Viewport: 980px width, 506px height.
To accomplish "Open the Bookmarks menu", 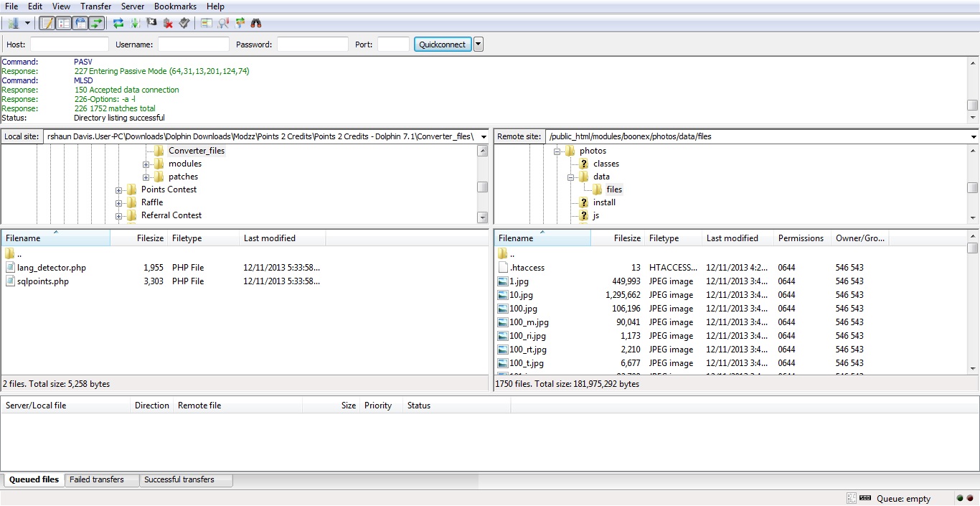I will click(x=175, y=6).
